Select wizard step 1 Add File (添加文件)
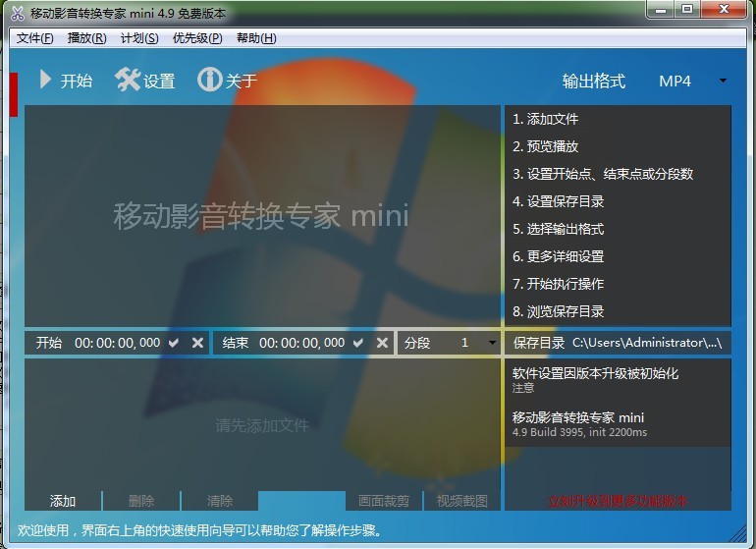 (546, 119)
